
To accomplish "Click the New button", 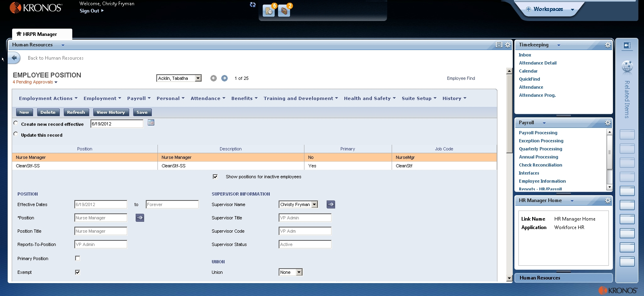I will [24, 113].
